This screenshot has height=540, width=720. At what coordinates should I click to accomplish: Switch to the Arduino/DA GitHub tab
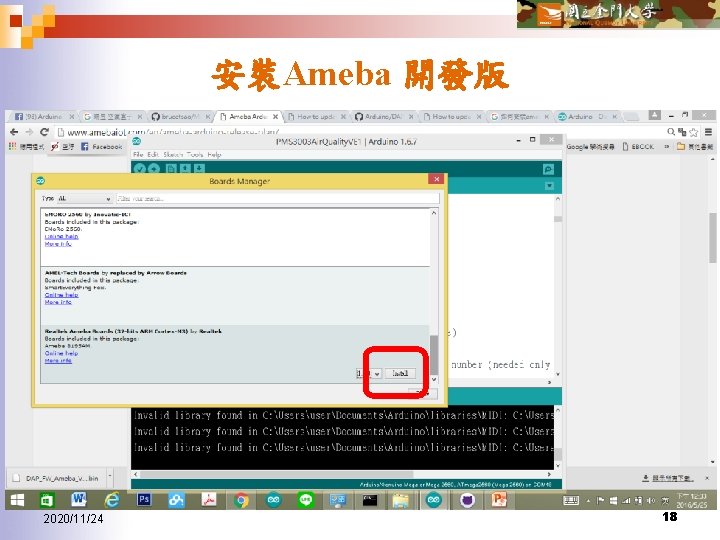click(x=384, y=117)
